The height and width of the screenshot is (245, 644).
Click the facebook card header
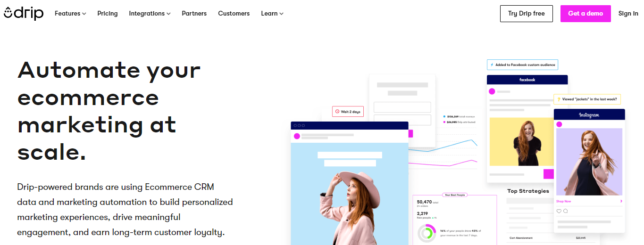[x=527, y=80]
